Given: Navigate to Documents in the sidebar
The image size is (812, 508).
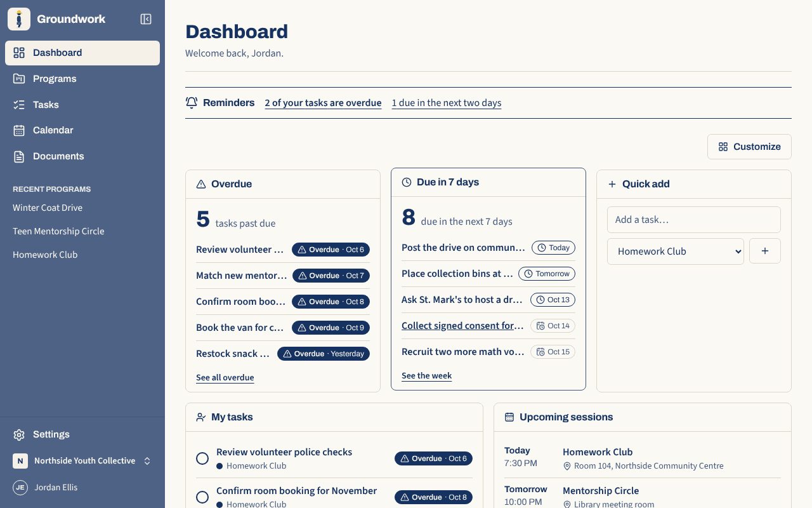Looking at the screenshot, I should [x=82, y=156].
